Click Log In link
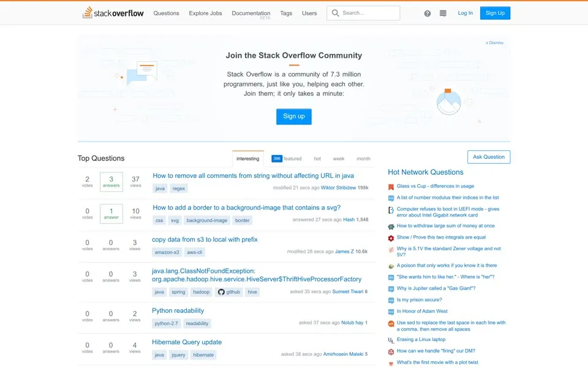The width and height of the screenshot is (588, 368). point(466,13)
